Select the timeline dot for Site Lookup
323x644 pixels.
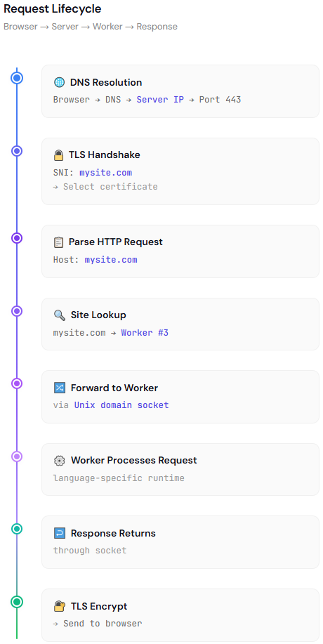click(17, 311)
